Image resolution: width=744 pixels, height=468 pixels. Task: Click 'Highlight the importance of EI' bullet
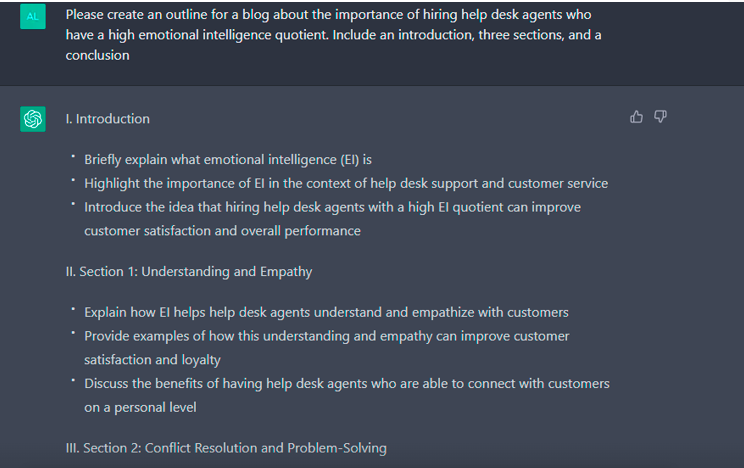(346, 183)
